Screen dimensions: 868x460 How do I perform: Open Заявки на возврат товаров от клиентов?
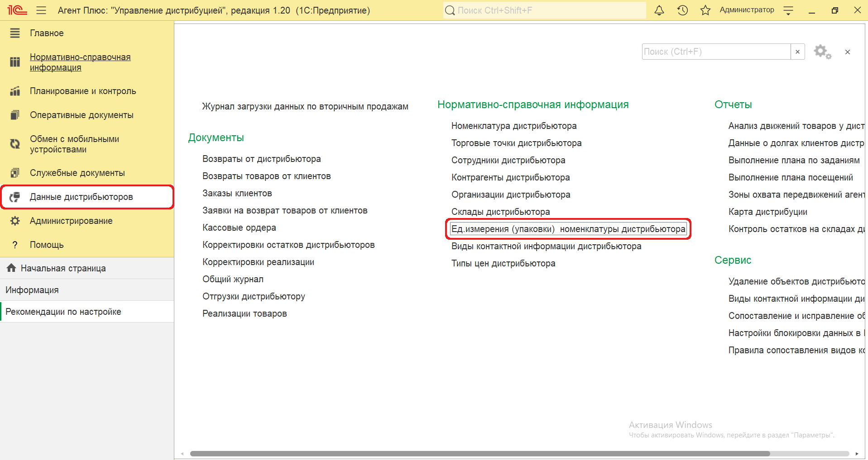pyautogui.click(x=285, y=210)
